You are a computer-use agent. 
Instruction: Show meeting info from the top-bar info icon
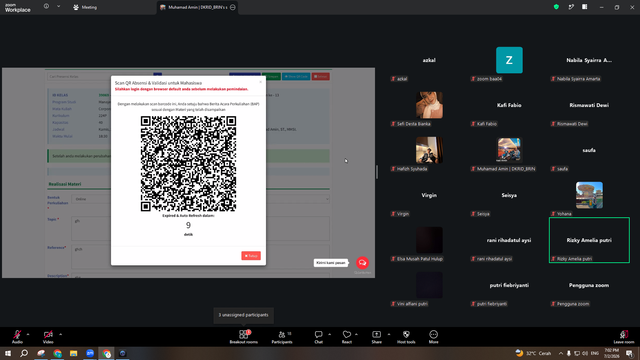point(47,7)
